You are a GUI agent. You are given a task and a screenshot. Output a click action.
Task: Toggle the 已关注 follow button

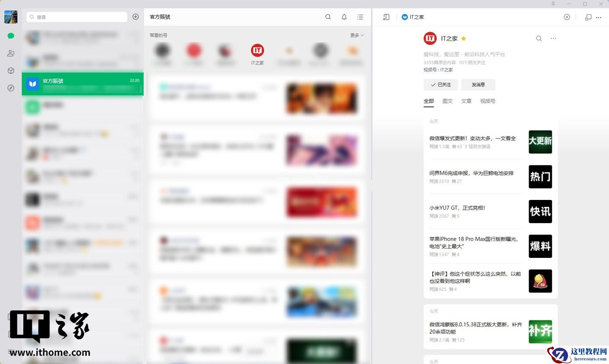[x=441, y=85]
